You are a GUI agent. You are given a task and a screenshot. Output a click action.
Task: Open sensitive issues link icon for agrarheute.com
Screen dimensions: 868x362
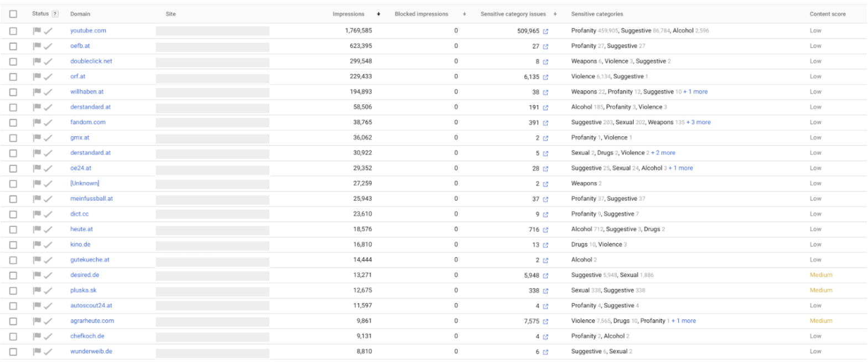[x=545, y=322]
